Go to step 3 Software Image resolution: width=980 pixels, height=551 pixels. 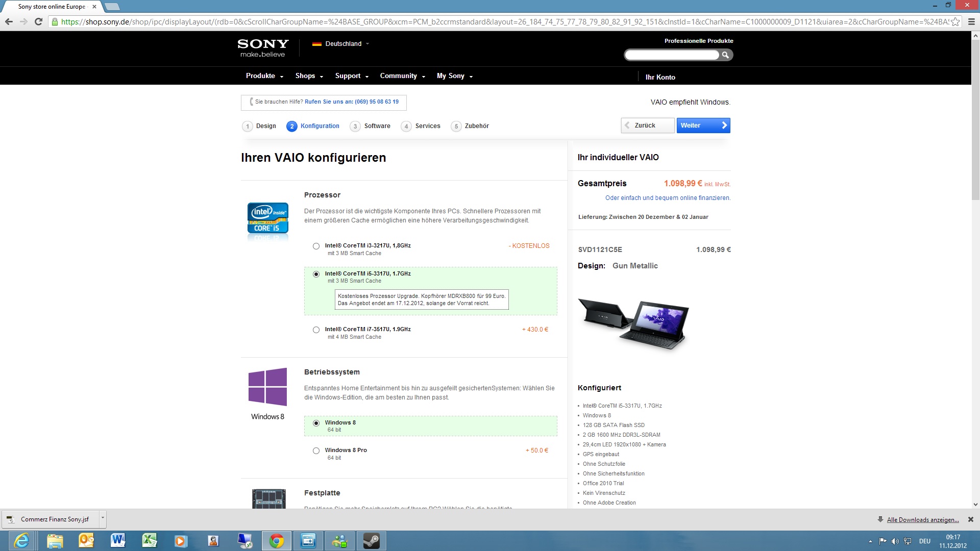point(370,126)
